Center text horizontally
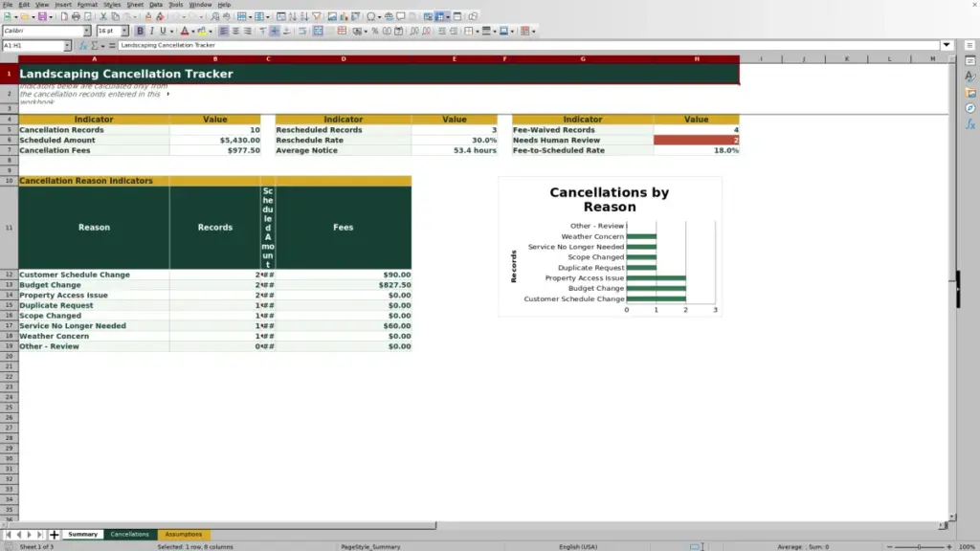The height and width of the screenshot is (551, 980). click(x=235, y=32)
